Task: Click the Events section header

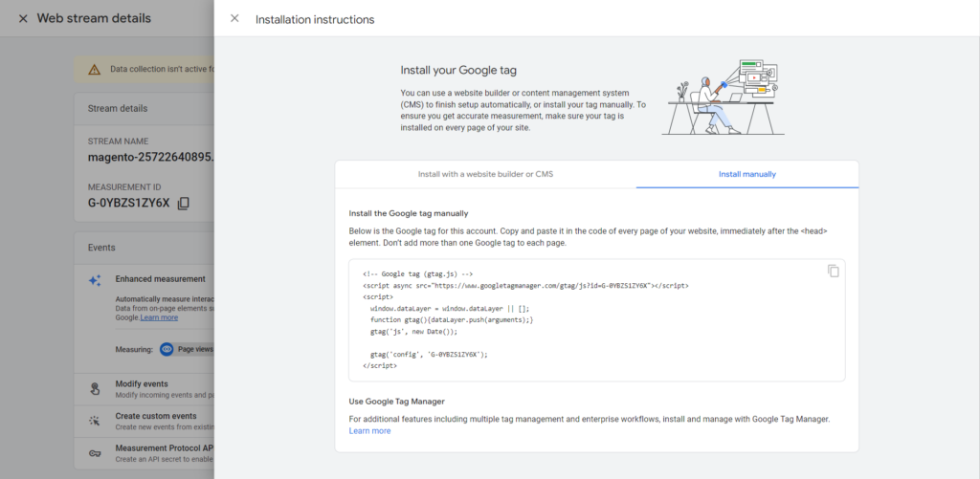Action: (101, 248)
